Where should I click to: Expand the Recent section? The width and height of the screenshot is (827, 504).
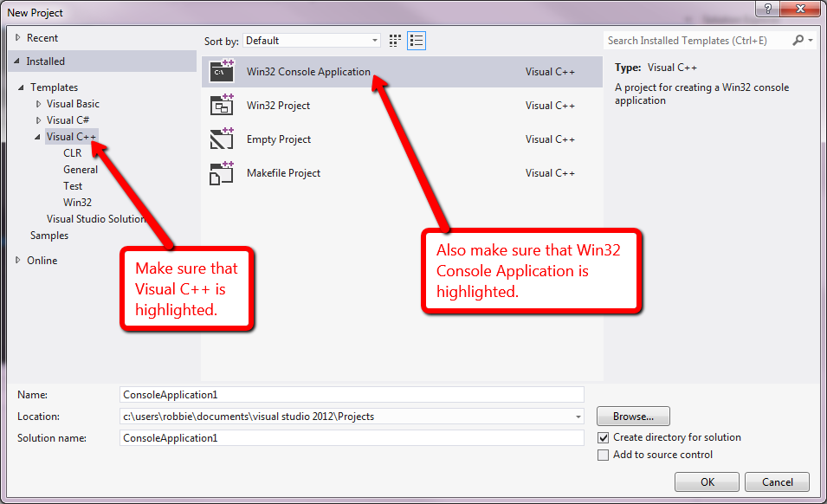tap(17, 38)
